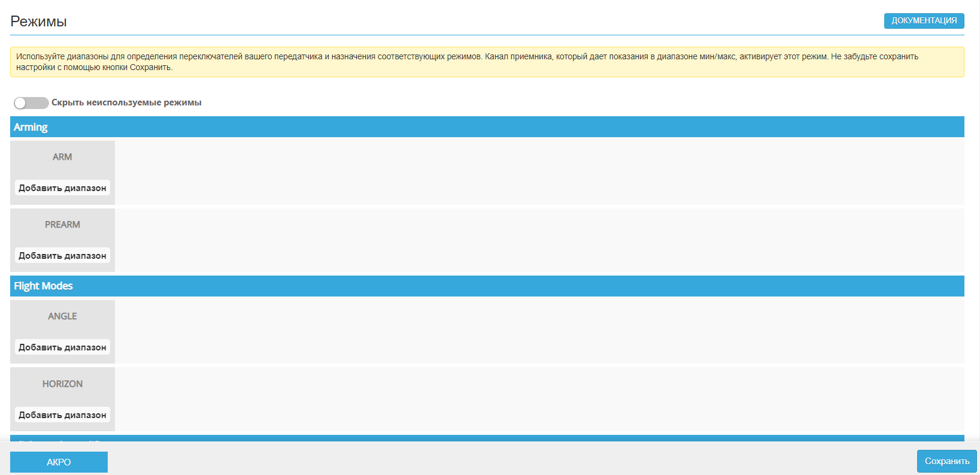Add a range for PREARM mode
The width and height of the screenshot is (980, 475).
62,256
